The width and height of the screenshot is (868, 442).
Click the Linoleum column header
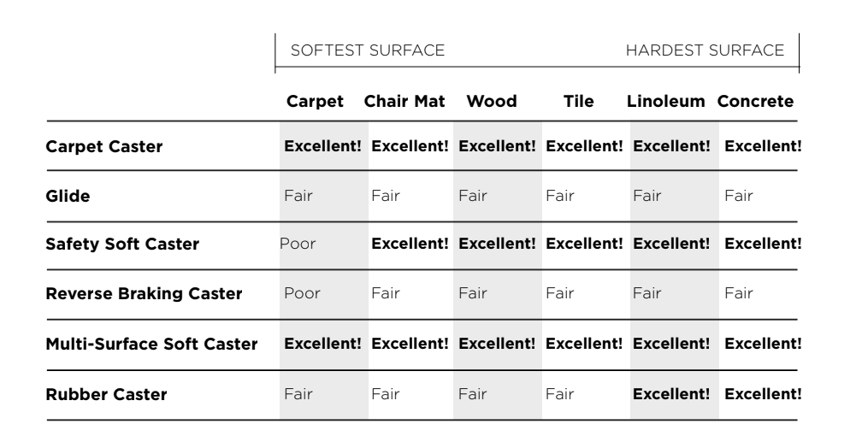(668, 102)
